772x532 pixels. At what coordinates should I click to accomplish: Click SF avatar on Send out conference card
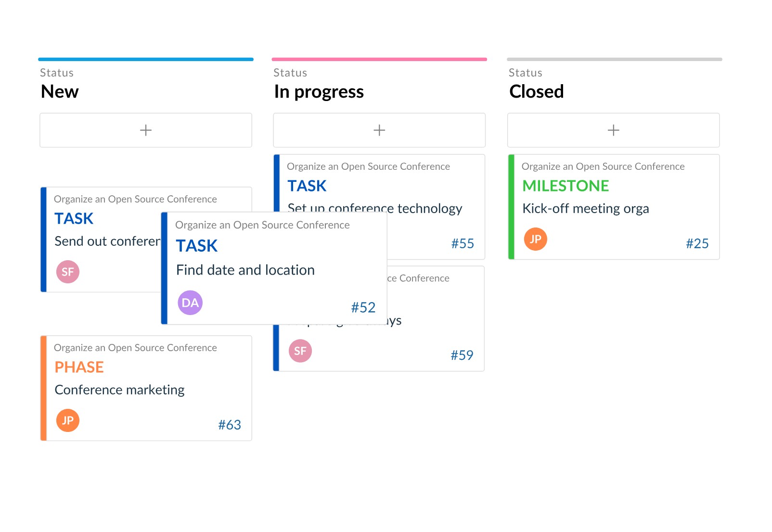(68, 272)
